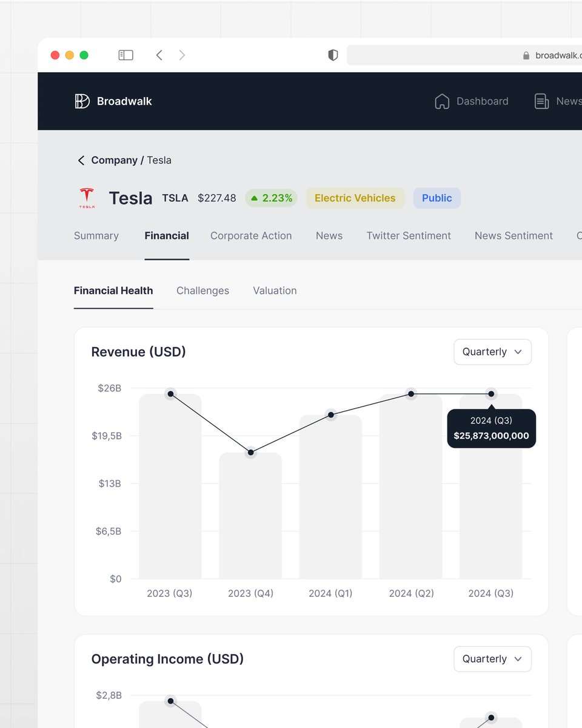
Task: Select the Financial Health sub-tab
Action: point(113,291)
